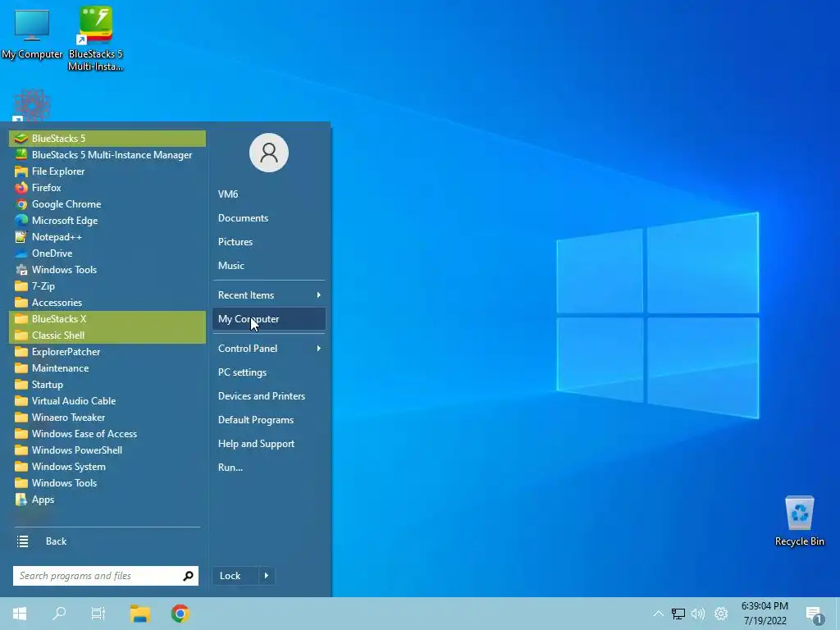Open Help and Support

pyautogui.click(x=269, y=444)
